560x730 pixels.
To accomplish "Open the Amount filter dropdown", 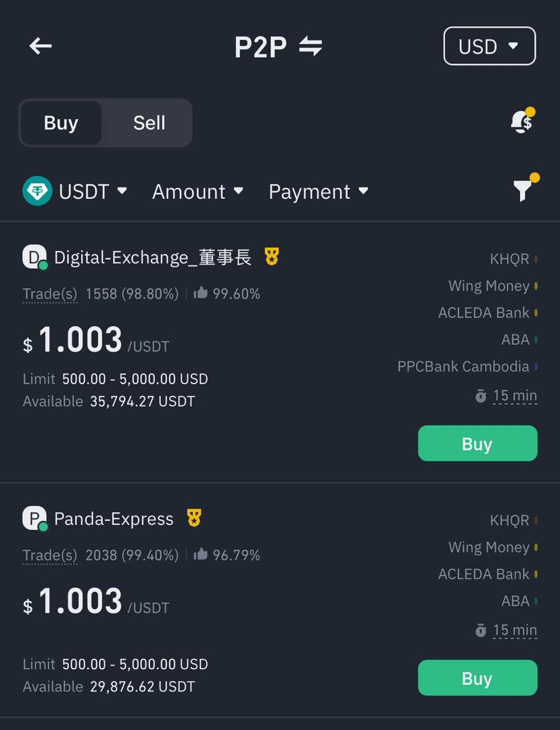I will (x=197, y=191).
